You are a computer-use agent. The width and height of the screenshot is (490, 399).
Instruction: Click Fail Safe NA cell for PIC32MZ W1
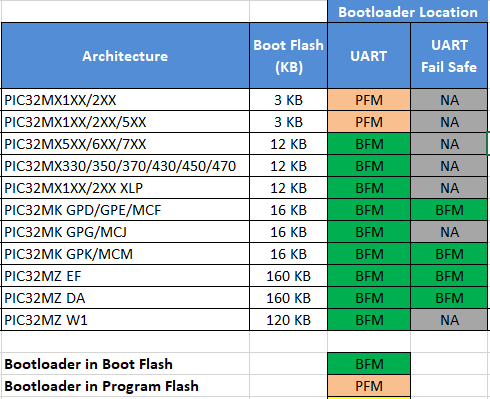[x=449, y=320]
